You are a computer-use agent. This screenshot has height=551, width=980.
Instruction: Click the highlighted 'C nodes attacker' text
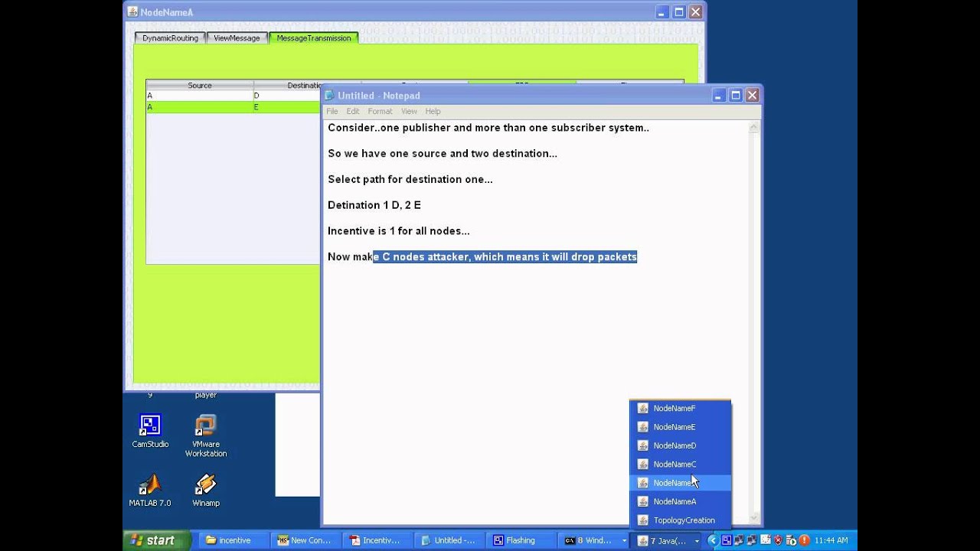click(505, 257)
